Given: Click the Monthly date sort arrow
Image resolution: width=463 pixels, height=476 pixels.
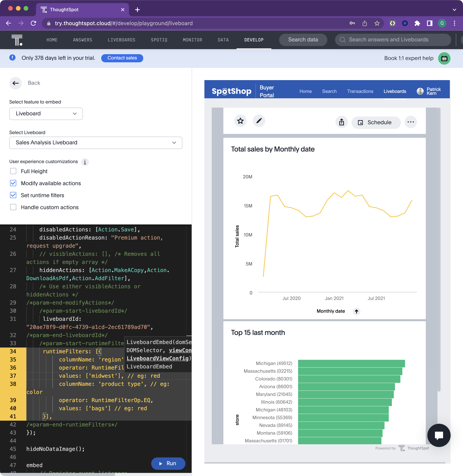Looking at the screenshot, I should tap(357, 311).
